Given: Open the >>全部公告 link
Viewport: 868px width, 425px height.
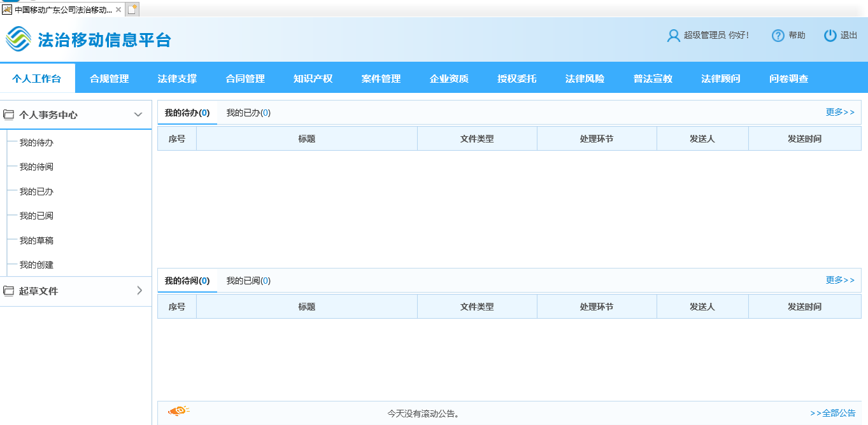Looking at the screenshot, I should coord(833,413).
